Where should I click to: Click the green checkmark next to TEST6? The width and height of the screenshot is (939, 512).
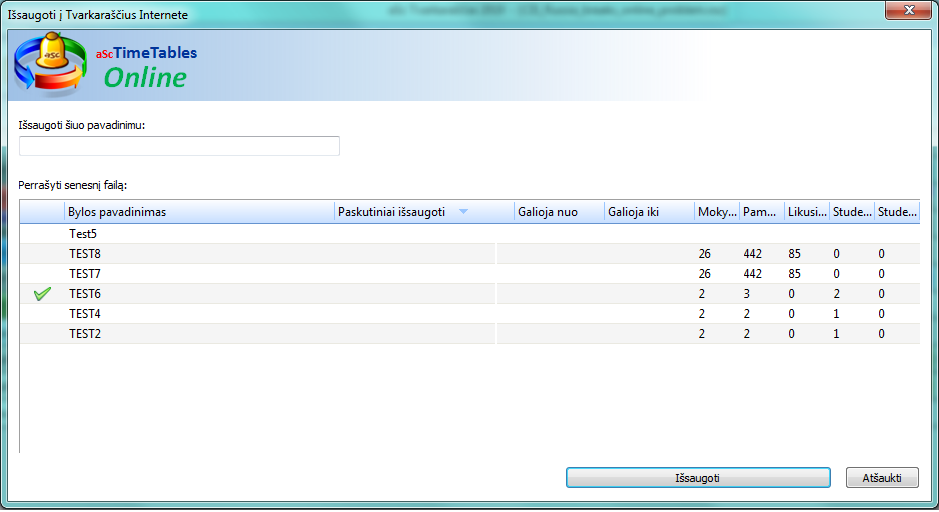(42, 294)
